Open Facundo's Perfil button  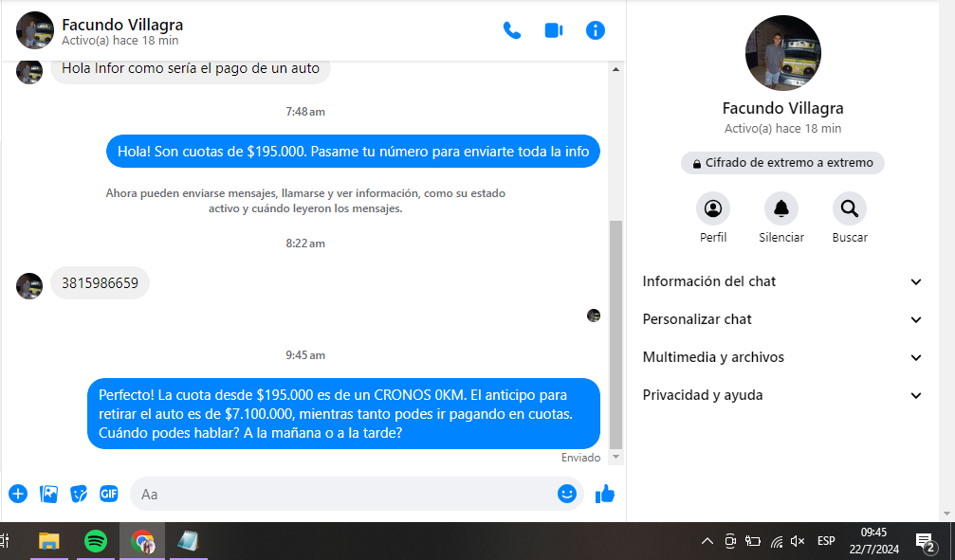pos(713,208)
